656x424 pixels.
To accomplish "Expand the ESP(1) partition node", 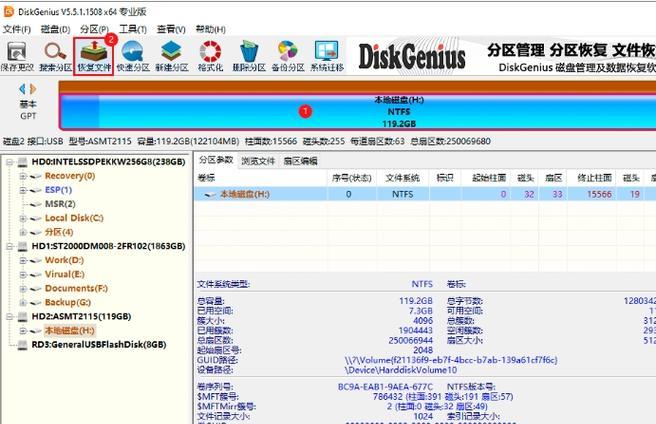I will [x=23, y=190].
